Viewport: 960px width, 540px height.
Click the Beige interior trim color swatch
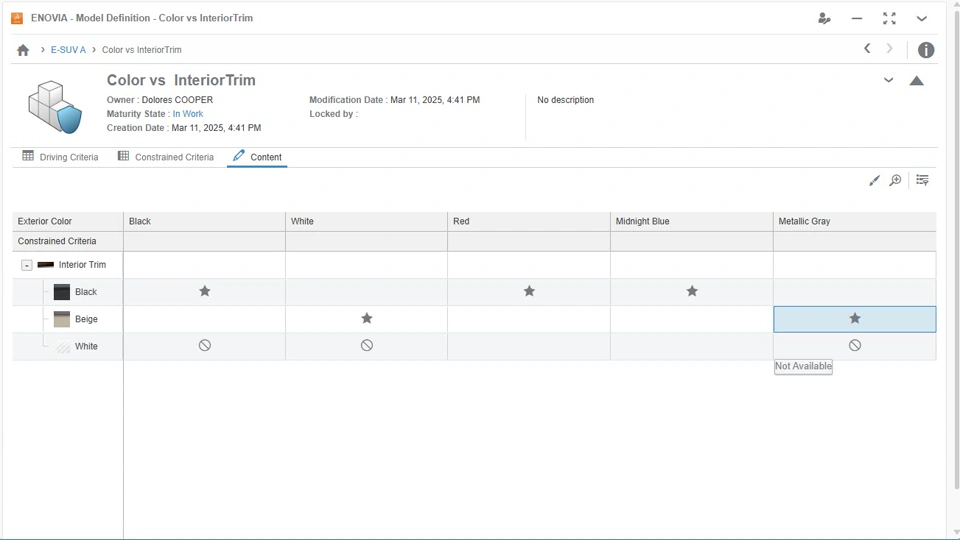(x=62, y=319)
